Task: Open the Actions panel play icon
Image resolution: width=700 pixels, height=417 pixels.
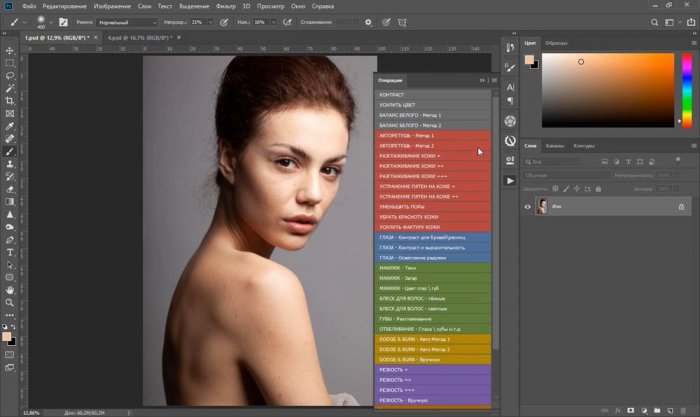Action: (x=510, y=181)
